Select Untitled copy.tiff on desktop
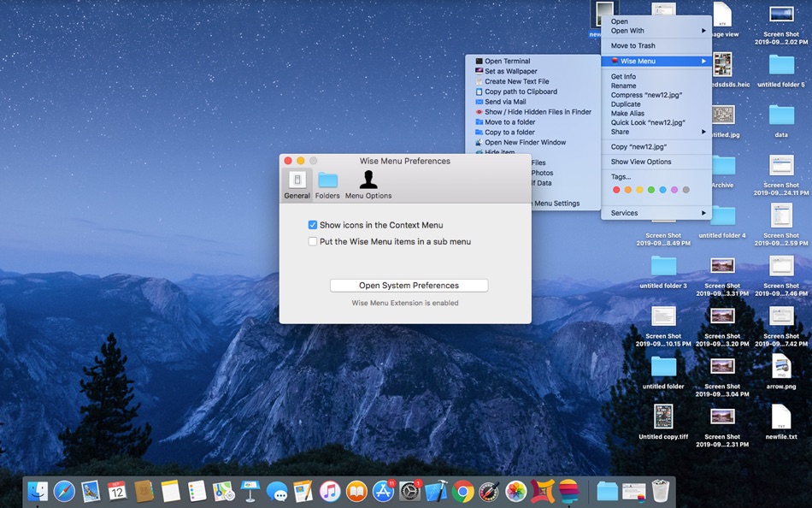The width and height of the screenshot is (812, 508). [663, 422]
